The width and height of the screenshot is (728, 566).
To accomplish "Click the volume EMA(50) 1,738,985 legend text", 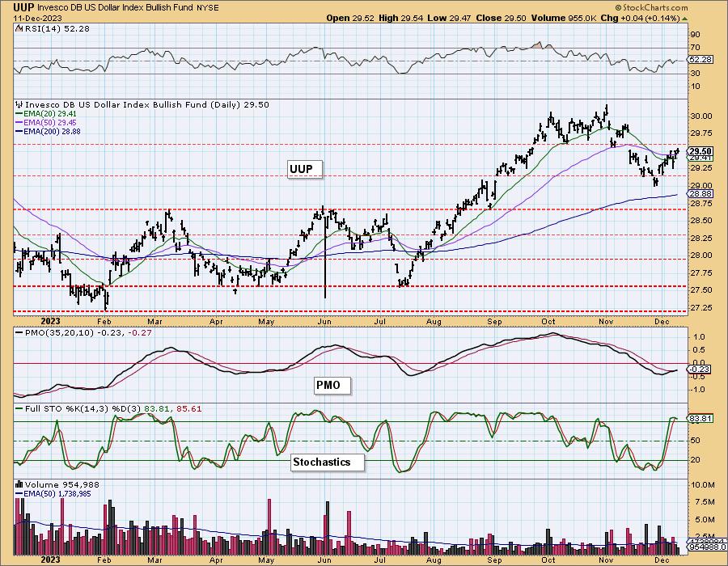I will click(57, 494).
